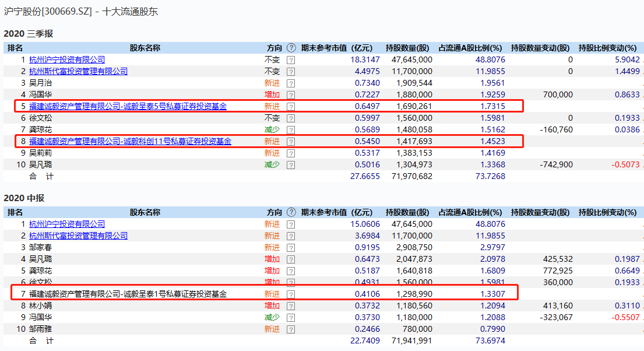Click total market value 27.6655
Image resolution: width=644 pixels, height=351 pixels.
[365, 176]
